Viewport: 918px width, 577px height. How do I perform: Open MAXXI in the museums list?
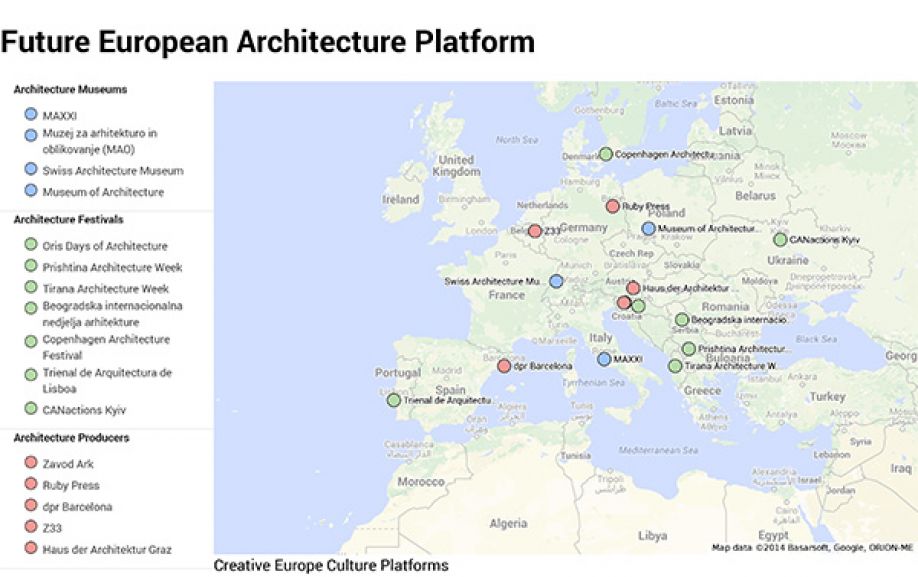click(x=59, y=116)
